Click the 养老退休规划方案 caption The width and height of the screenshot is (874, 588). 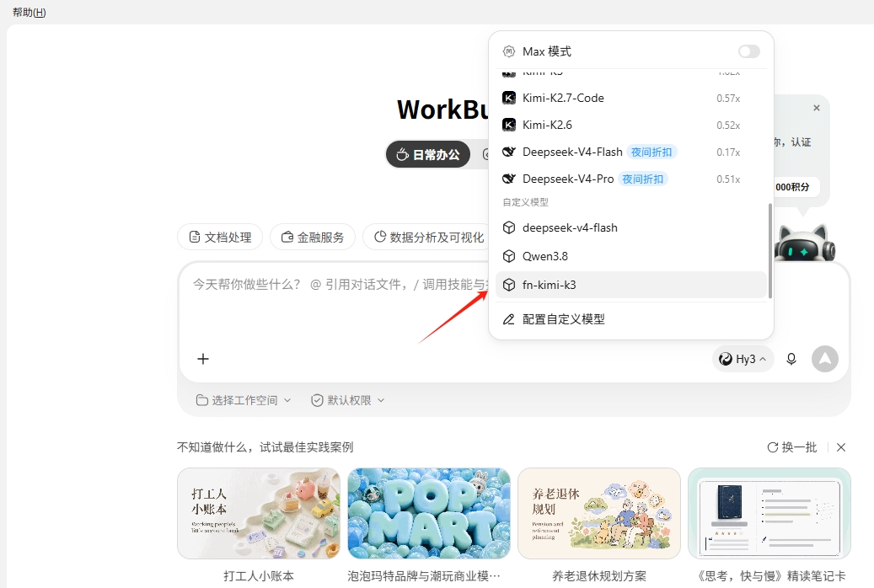coord(599,575)
